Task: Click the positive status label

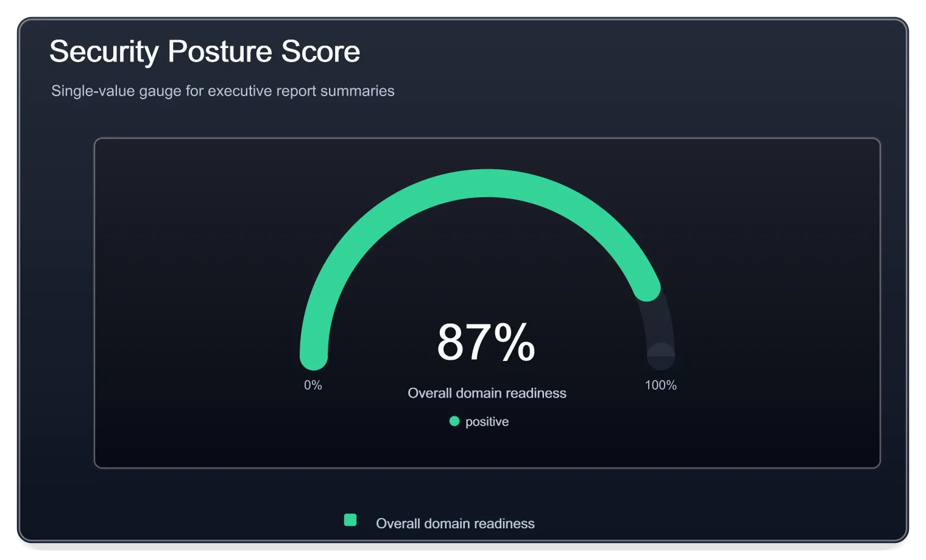Action: (487, 422)
